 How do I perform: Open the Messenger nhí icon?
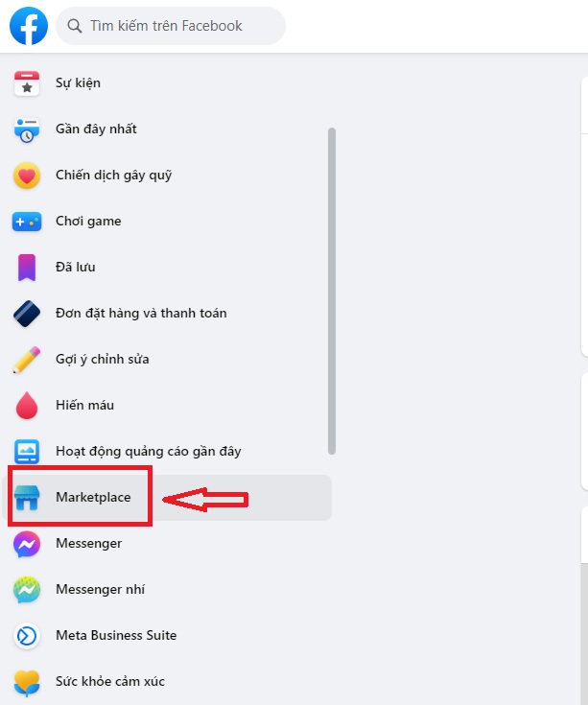27,590
